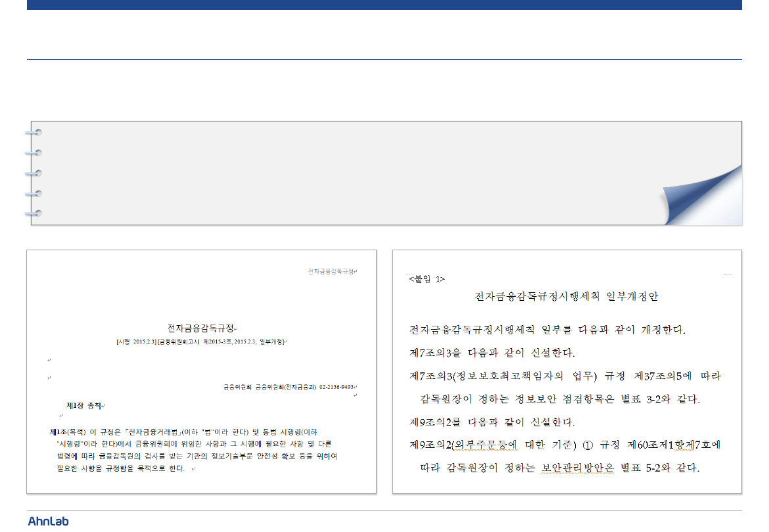
Task: Click the 제1장 총칙 chapter heading
Action: 85,406
